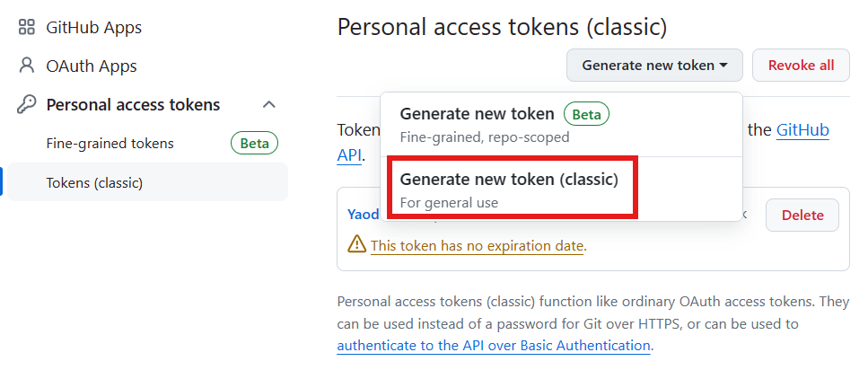Choose the fine-grained Generate new token option
Viewport: 868px width, 370px height.
[x=561, y=125]
